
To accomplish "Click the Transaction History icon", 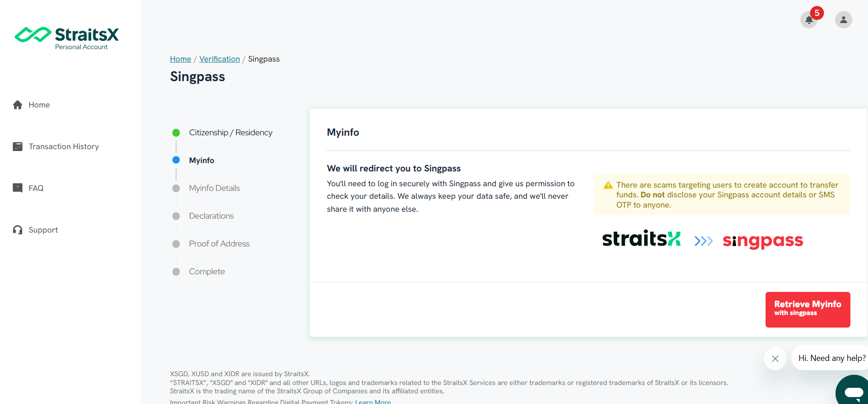I will point(18,146).
